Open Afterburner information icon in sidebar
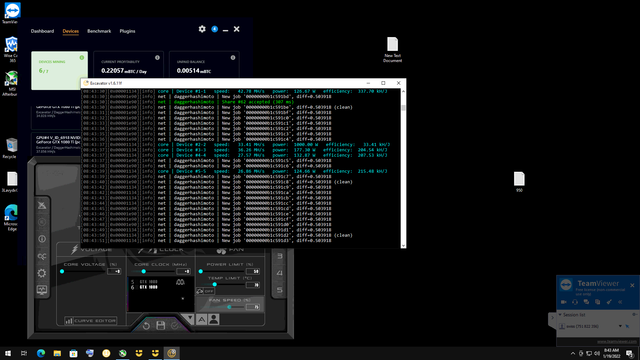Image resolution: width=640 pixels, height=360 pixels. click(42, 239)
